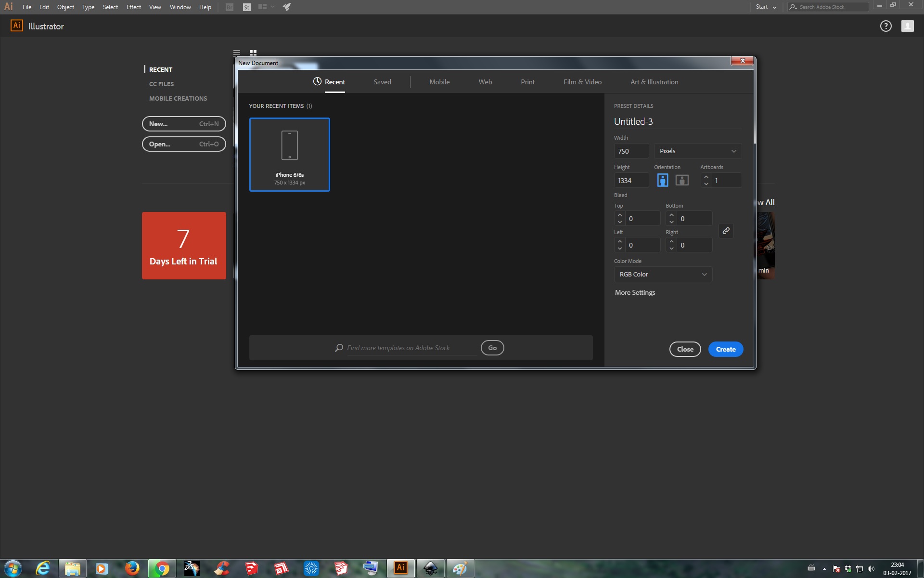This screenshot has height=578, width=924.
Task: Open the RGB Color mode dropdown
Action: [663, 275]
